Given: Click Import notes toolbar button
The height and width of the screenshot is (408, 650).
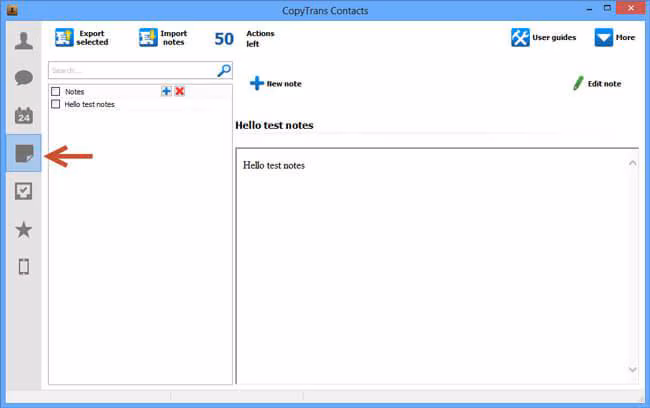Looking at the screenshot, I should pyautogui.click(x=163, y=38).
